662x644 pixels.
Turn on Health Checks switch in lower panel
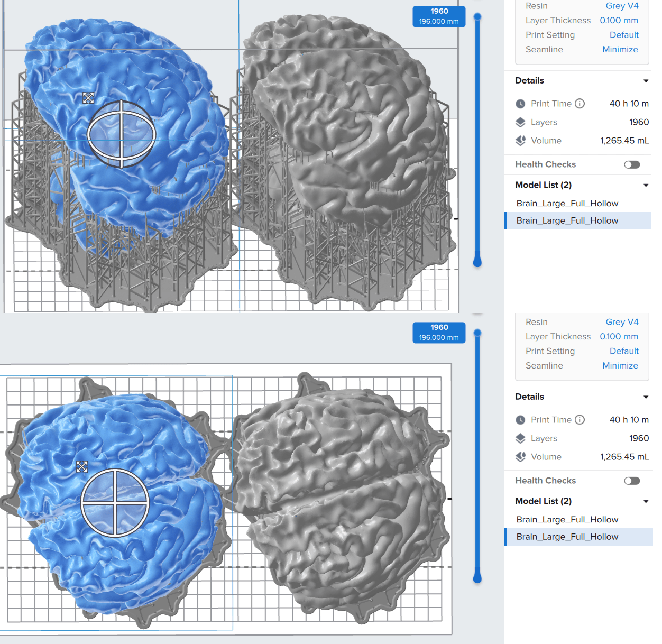[631, 481]
